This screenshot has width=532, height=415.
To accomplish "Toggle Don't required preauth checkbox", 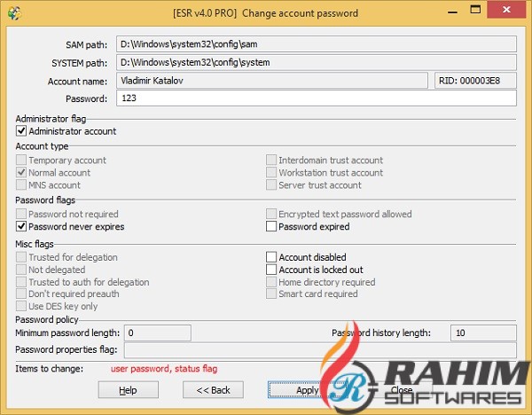I will coord(21,294).
